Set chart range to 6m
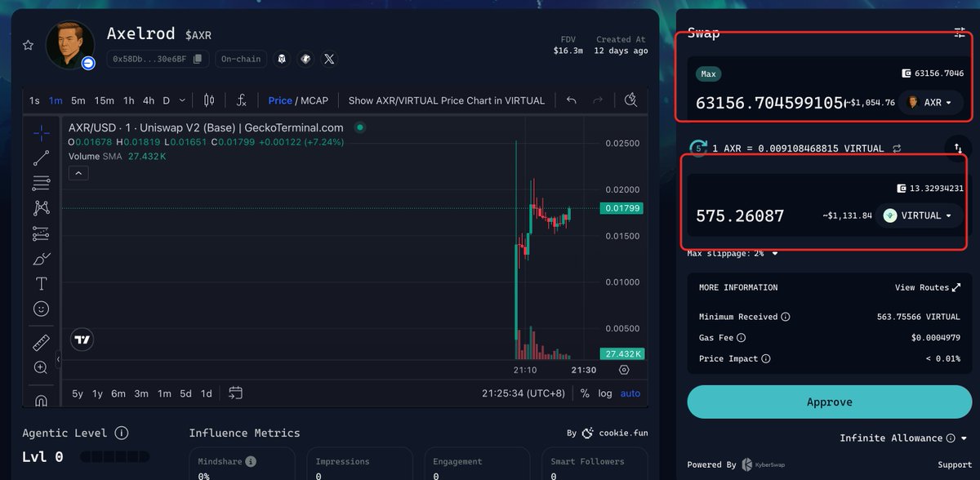This screenshot has width=980, height=480. [118, 393]
